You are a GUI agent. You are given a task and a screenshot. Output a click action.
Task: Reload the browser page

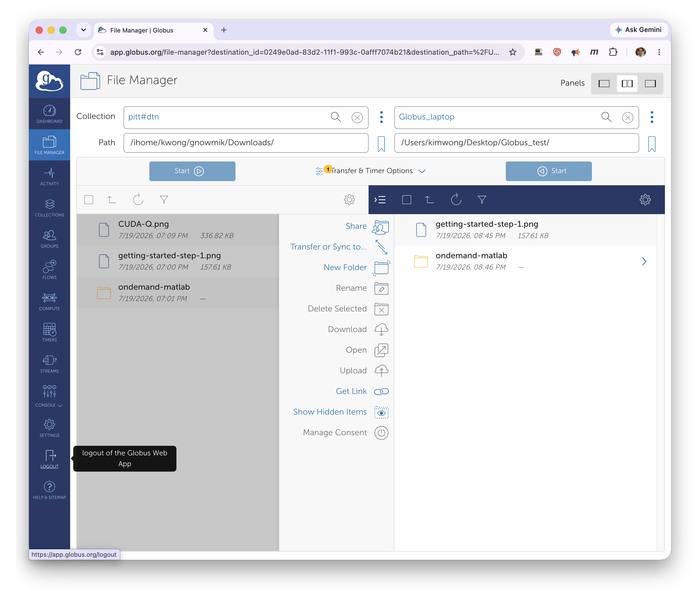(x=78, y=52)
